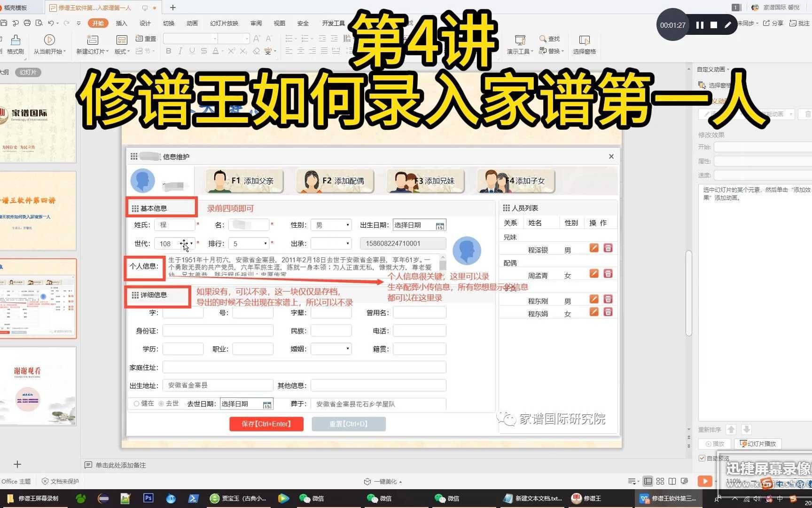Click the 保存[Ctrl+Enter] red button

click(266, 424)
